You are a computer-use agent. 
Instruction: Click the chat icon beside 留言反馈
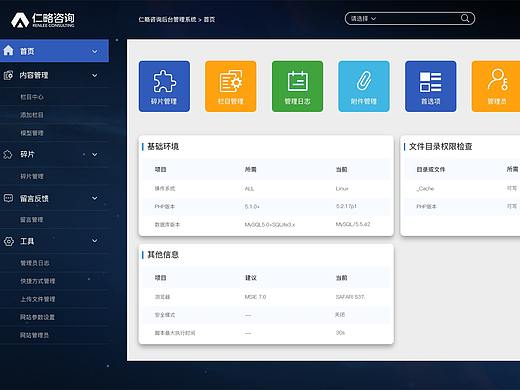pos(8,198)
